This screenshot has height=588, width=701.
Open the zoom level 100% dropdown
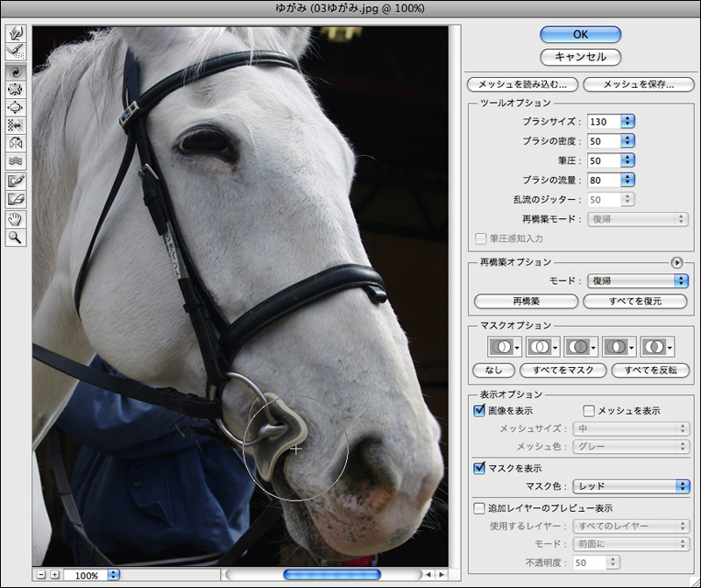pos(112,575)
